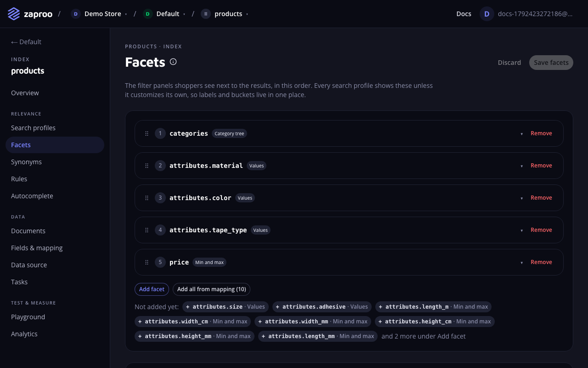
Task: Remove the attributes.color facet
Action: click(541, 198)
